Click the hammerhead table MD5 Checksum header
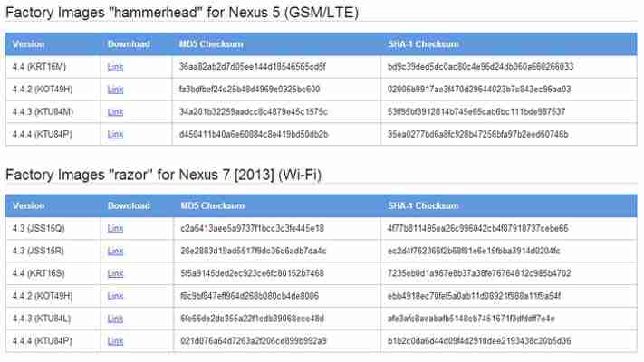Screen dimensions: 644x362 click(x=211, y=44)
